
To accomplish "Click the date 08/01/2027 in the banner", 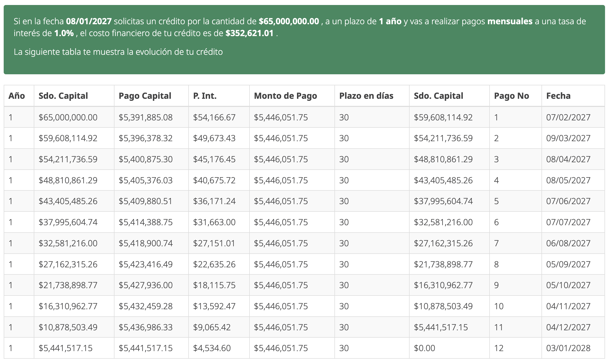I will [89, 21].
